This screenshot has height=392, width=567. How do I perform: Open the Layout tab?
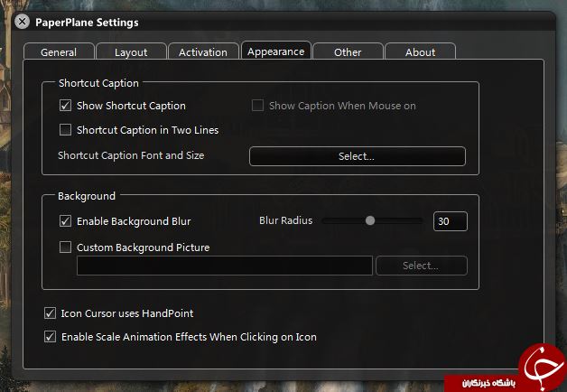click(x=131, y=51)
